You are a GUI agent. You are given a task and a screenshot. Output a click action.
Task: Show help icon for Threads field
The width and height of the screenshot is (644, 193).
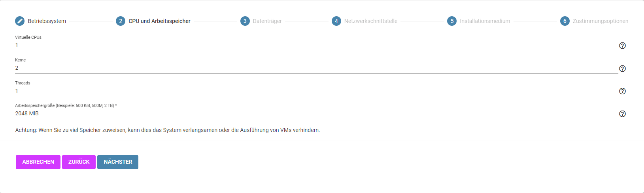coord(622,91)
